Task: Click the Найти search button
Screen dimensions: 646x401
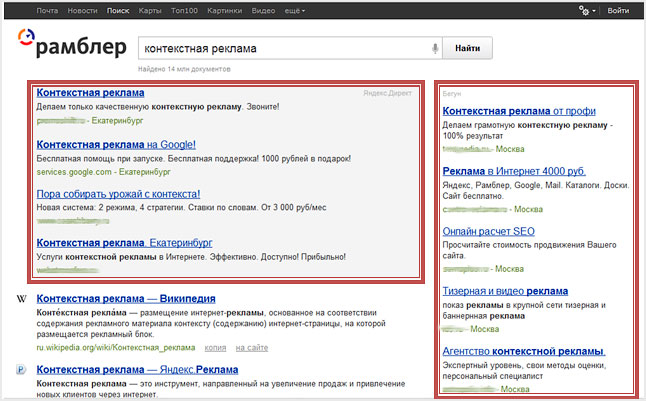Action: (x=468, y=48)
